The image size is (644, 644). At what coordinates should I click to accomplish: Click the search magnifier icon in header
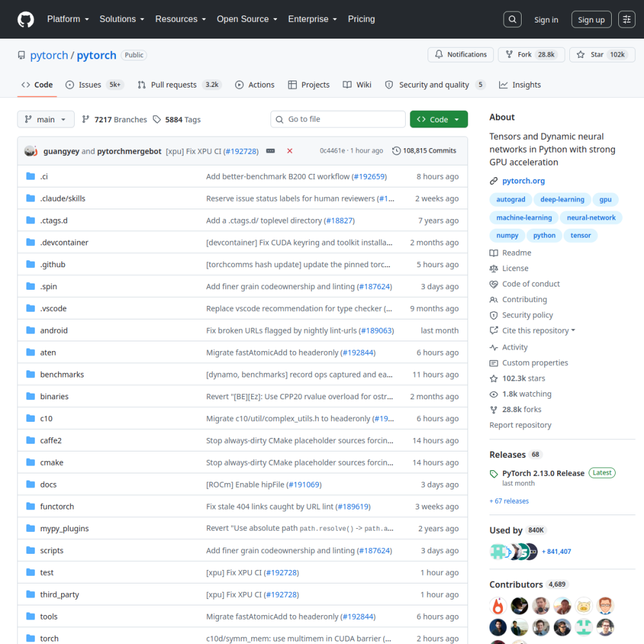click(x=512, y=19)
